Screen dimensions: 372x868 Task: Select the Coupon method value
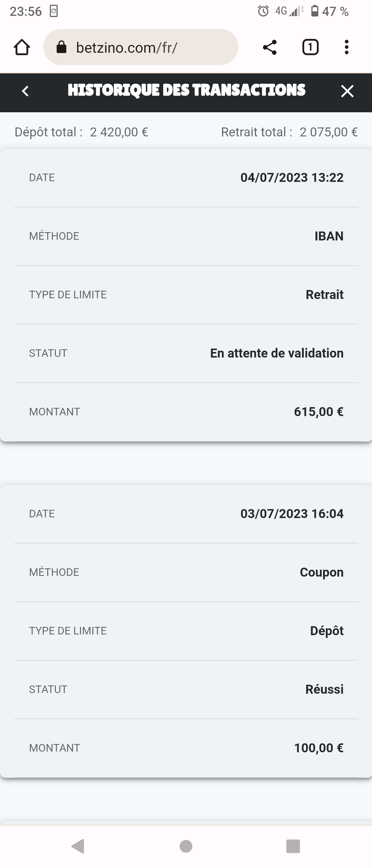click(x=322, y=572)
